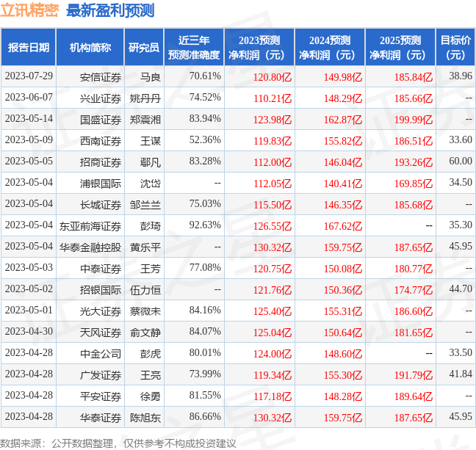Click the date 2023-06-07
476x450 pixels.
tap(29, 97)
